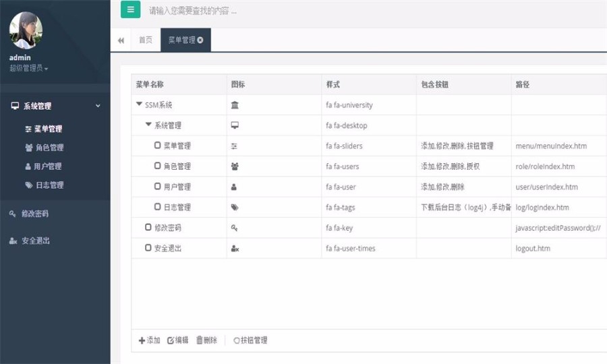Click the sliders icon in 菜单管理 table row
This screenshot has width=607, height=364.
(234, 146)
